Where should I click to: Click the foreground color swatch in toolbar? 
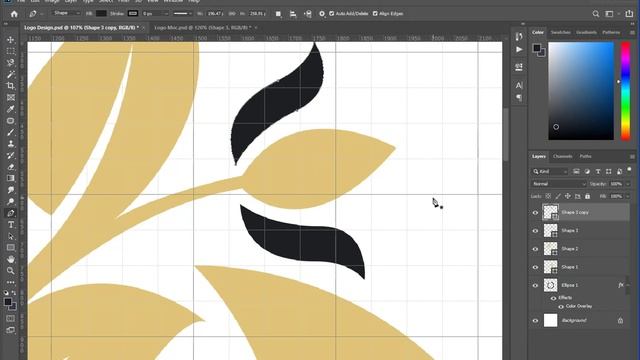pyautogui.click(x=8, y=302)
